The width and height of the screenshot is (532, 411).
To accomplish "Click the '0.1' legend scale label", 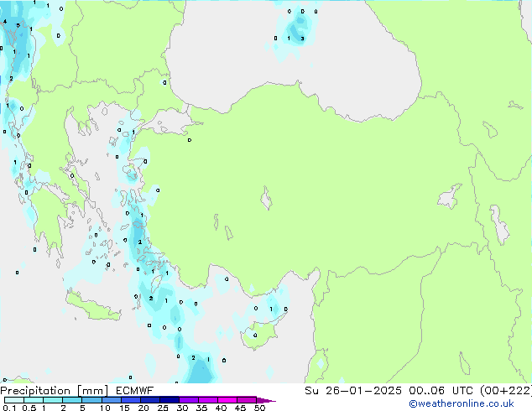I will point(9,408).
